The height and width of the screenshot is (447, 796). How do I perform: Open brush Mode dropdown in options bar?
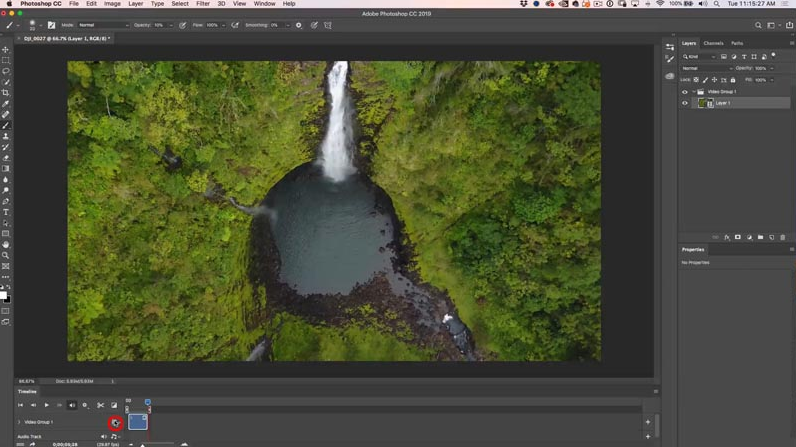point(104,25)
